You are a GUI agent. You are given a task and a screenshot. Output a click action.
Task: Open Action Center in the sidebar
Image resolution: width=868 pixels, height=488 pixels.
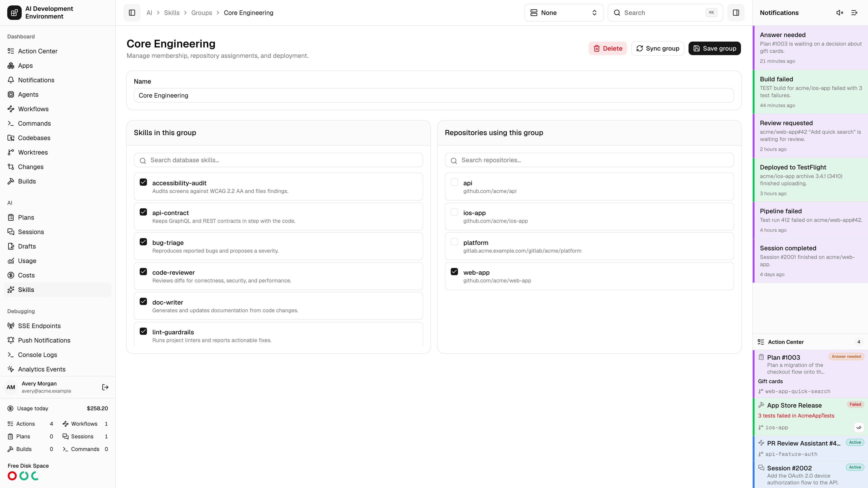58,51
